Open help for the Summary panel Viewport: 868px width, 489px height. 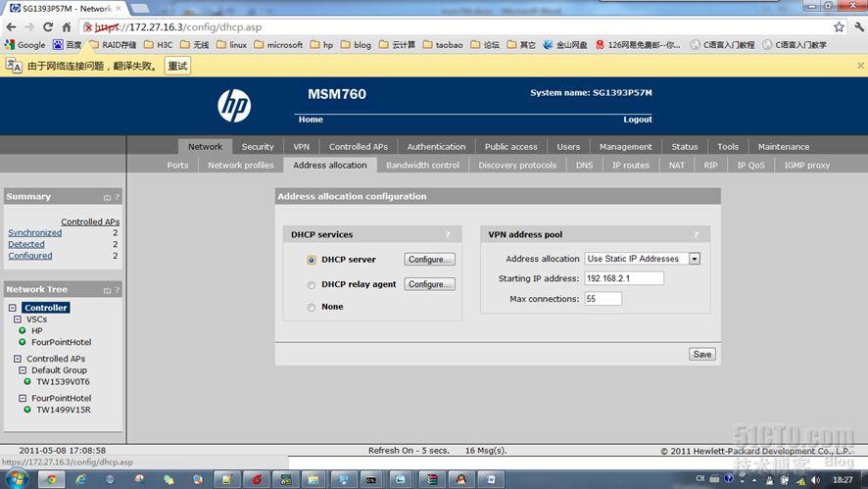[x=117, y=197]
